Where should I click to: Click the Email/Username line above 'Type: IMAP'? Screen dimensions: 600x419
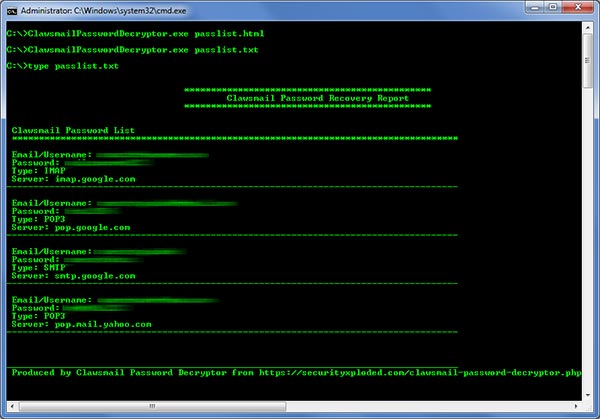click(110, 155)
